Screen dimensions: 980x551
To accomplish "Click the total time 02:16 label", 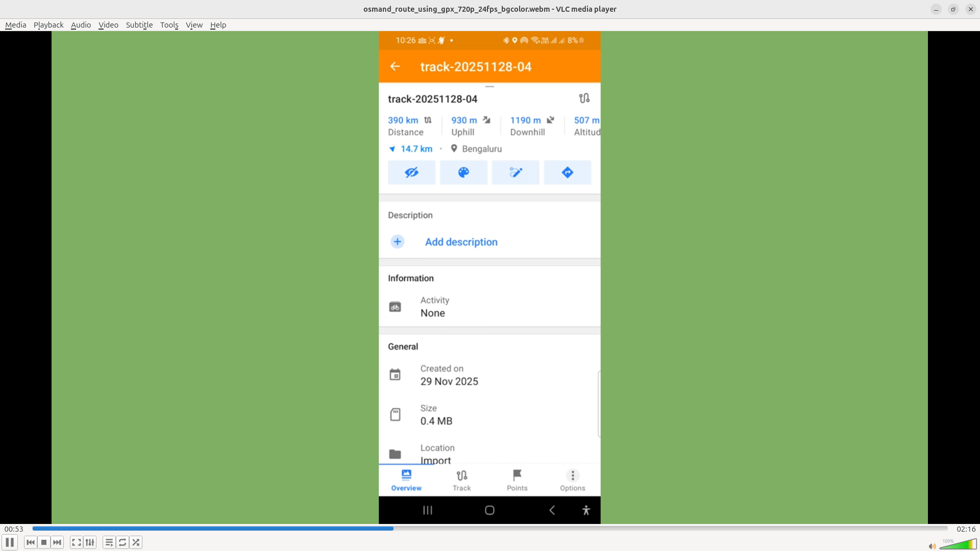I will tap(966, 529).
